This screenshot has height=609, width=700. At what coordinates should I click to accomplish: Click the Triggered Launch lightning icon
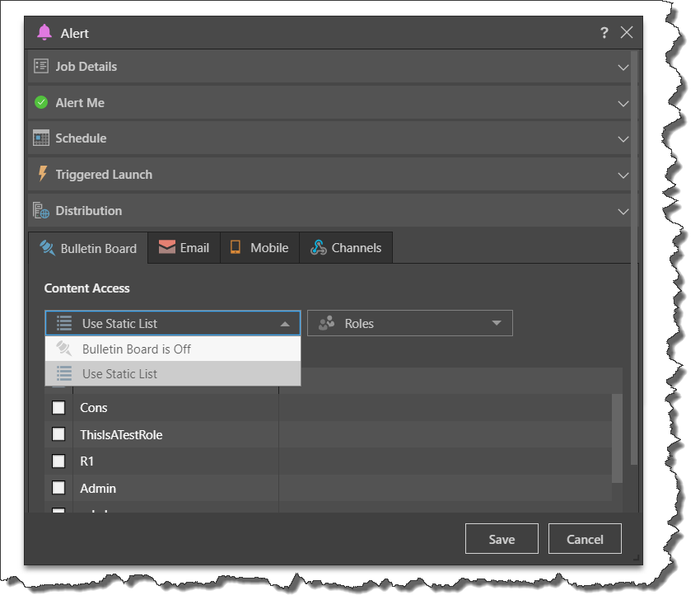[x=43, y=174]
